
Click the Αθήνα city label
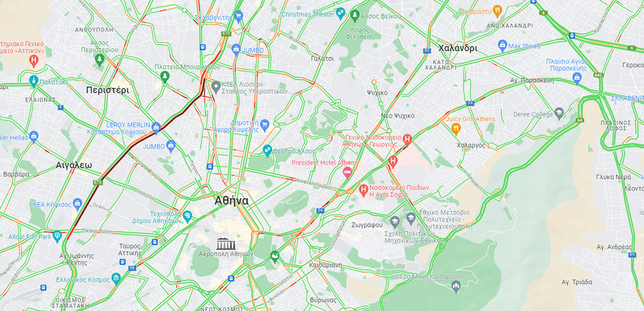click(231, 201)
